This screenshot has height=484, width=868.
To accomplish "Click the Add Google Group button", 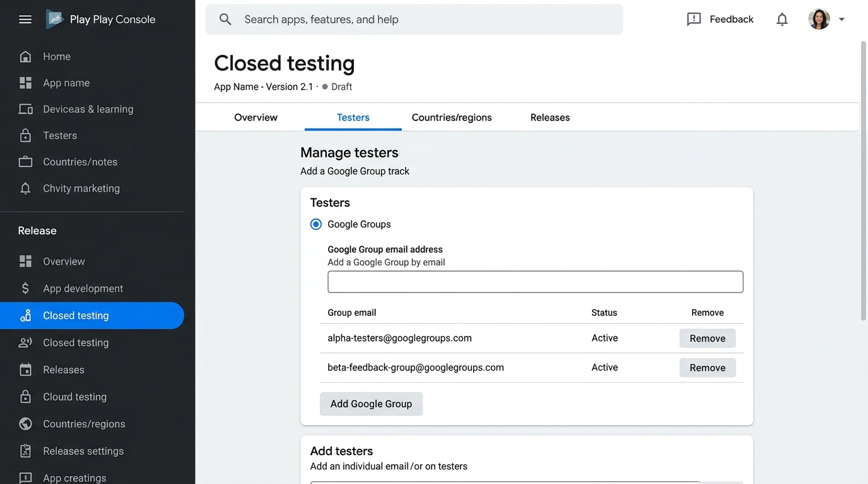I will tap(371, 404).
